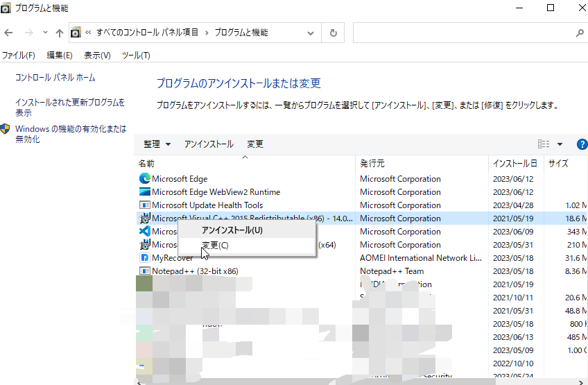Go up one folder level
This screenshot has height=385, width=588.
tap(59, 33)
